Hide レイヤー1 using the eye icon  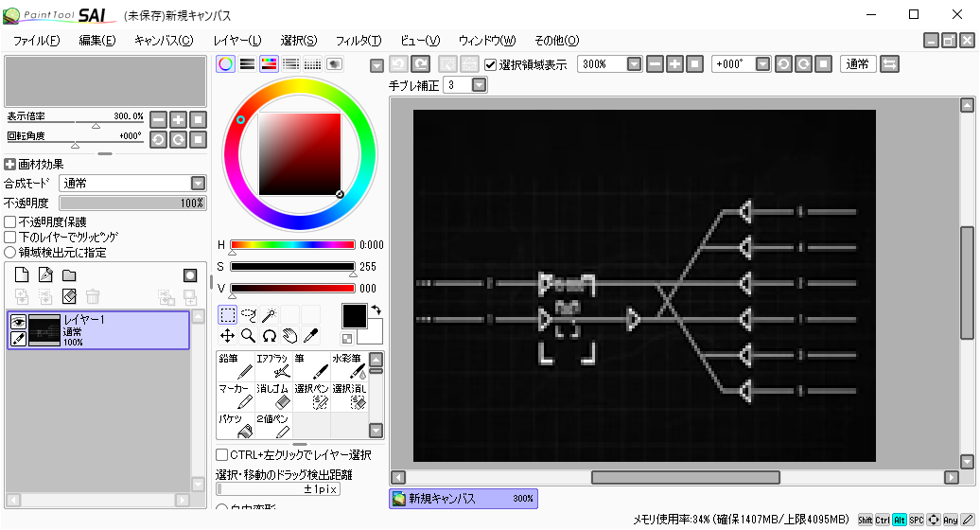click(17, 322)
